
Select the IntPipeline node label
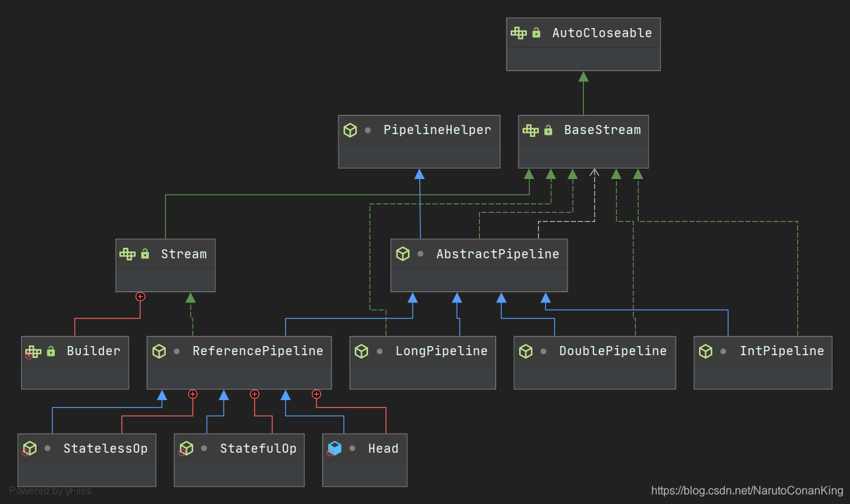click(782, 351)
